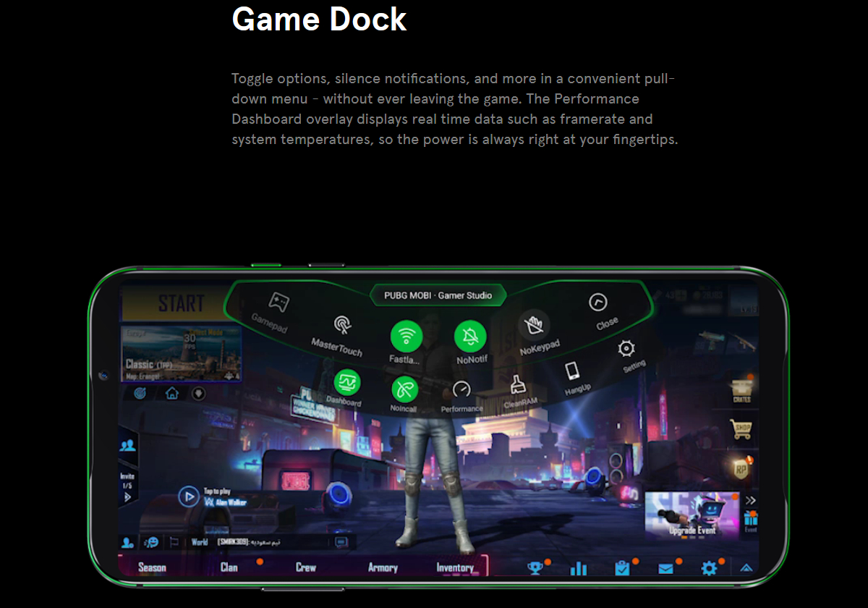Open the Season tab
Image resolution: width=868 pixels, height=608 pixels.
tap(152, 567)
